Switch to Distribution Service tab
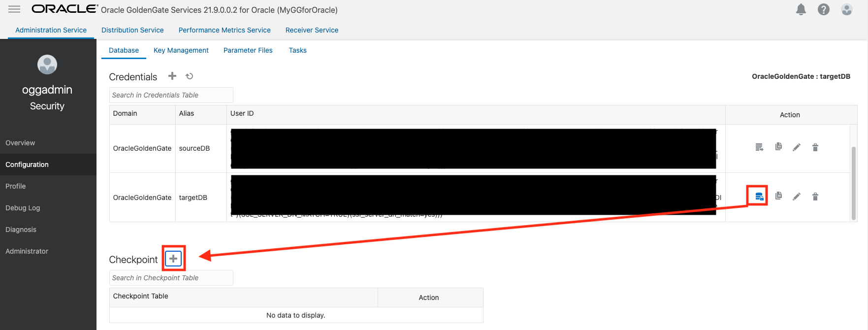Viewport: 868px width, 330px height. (x=132, y=30)
